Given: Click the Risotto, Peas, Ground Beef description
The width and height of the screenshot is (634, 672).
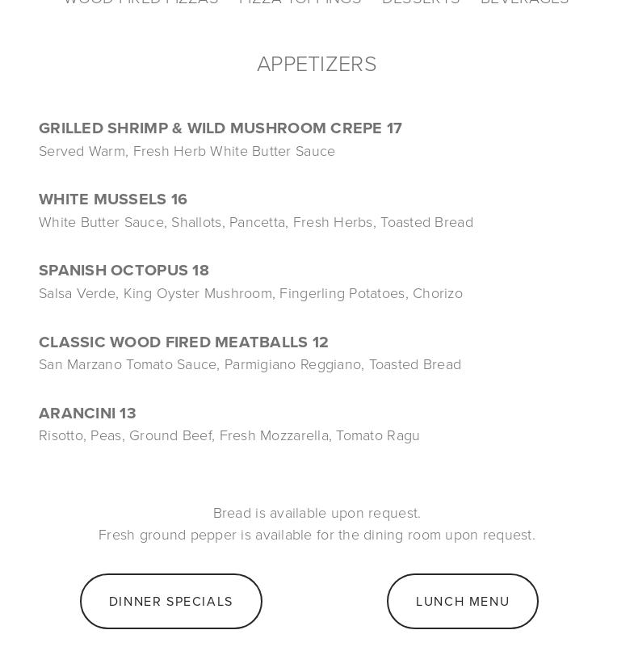Looking at the screenshot, I should (229, 436).
